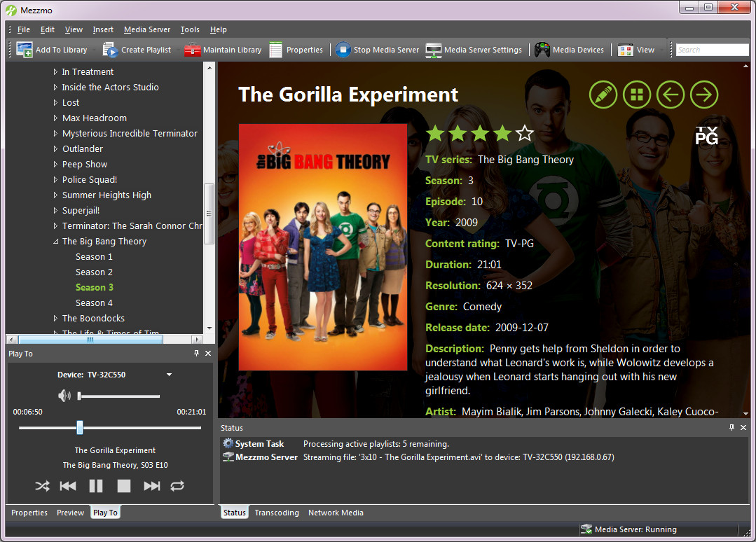Image resolution: width=756 pixels, height=542 pixels.
Task: Pin the Play To panel
Action: 196,353
